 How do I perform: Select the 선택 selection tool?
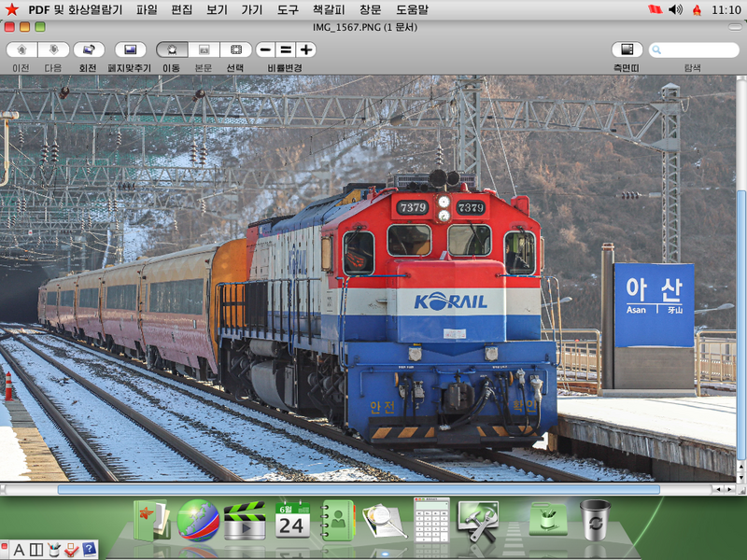click(x=236, y=49)
